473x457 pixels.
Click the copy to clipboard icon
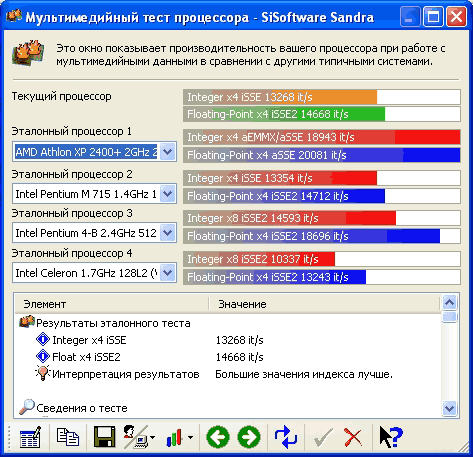(68, 437)
